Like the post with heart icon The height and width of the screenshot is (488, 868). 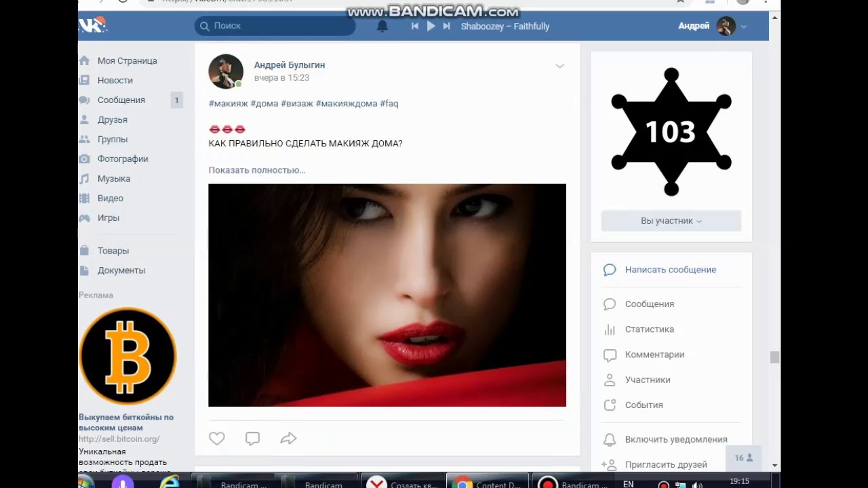click(x=217, y=439)
